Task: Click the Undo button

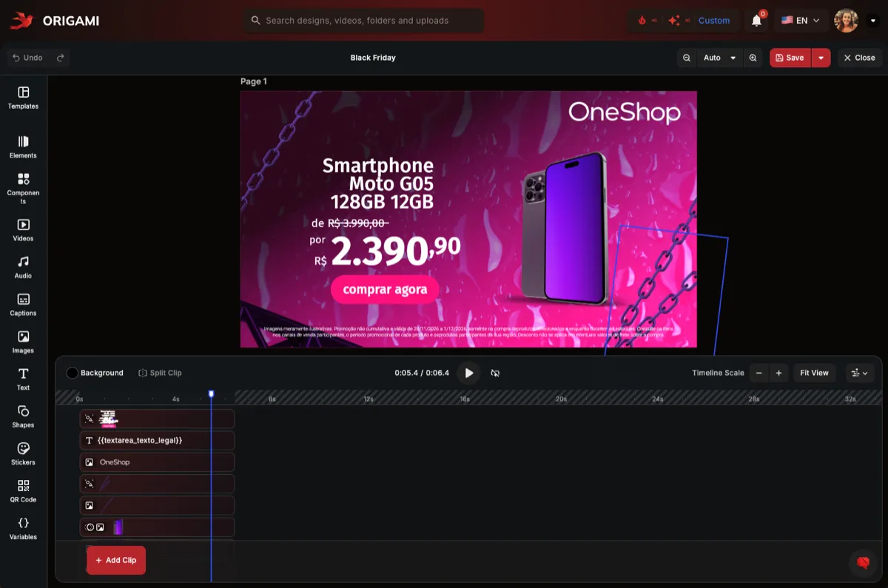Action: click(28, 58)
